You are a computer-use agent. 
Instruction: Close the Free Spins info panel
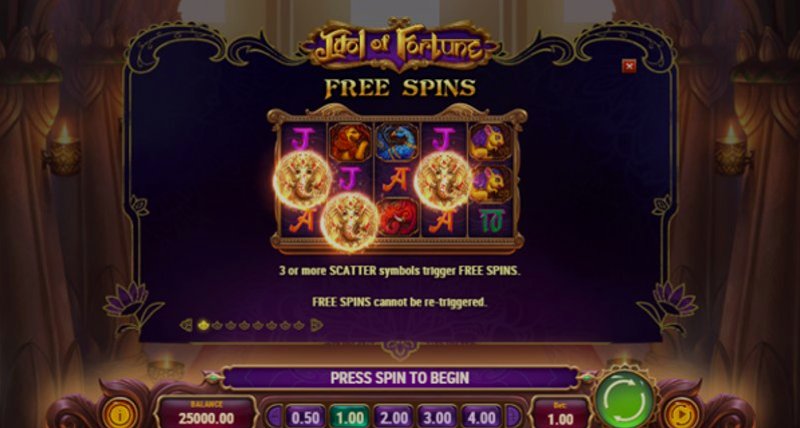pyautogui.click(x=629, y=66)
